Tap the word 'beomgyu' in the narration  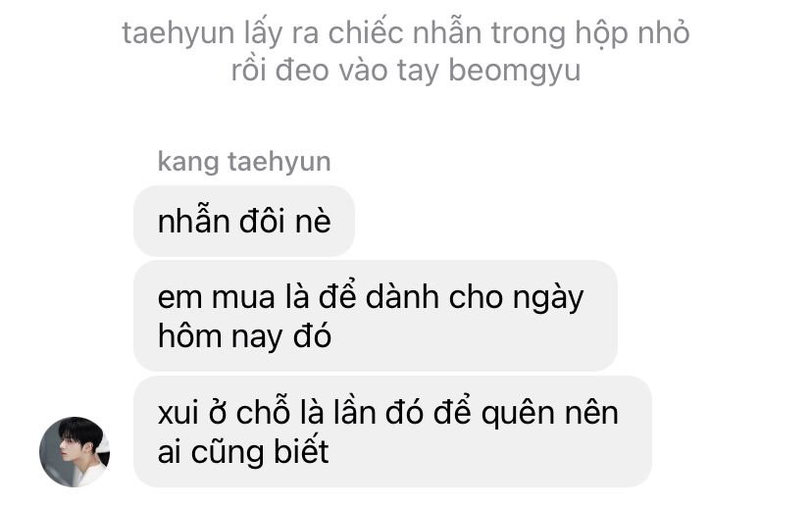click(x=514, y=71)
